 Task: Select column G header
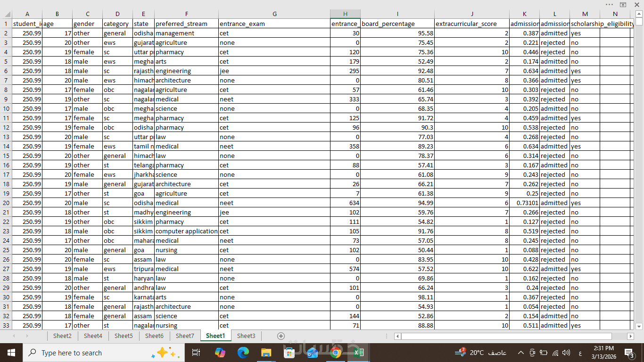274,14
